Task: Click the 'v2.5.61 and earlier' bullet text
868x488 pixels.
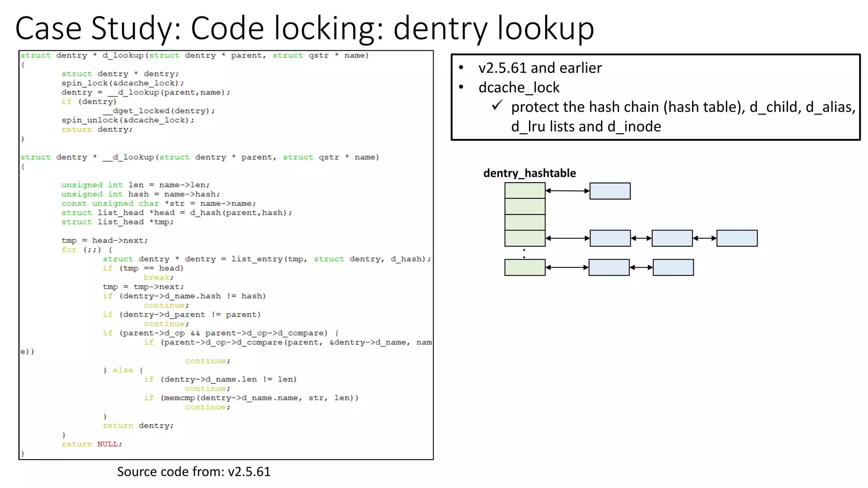Action: point(540,68)
